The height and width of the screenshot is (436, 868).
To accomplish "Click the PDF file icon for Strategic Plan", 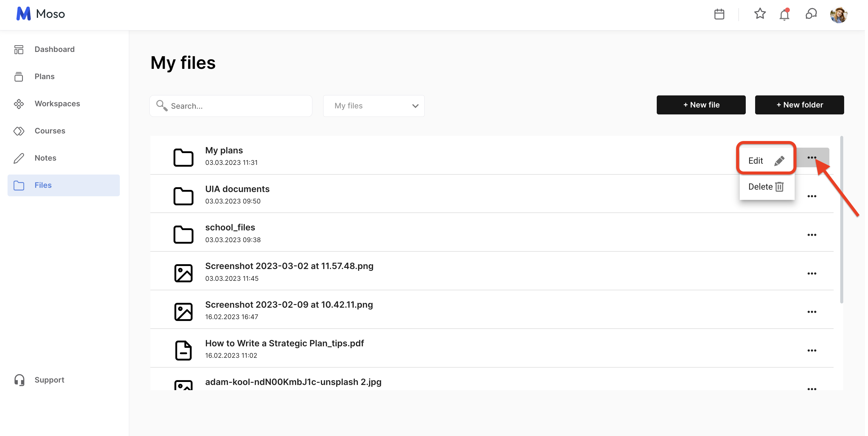I will click(183, 350).
